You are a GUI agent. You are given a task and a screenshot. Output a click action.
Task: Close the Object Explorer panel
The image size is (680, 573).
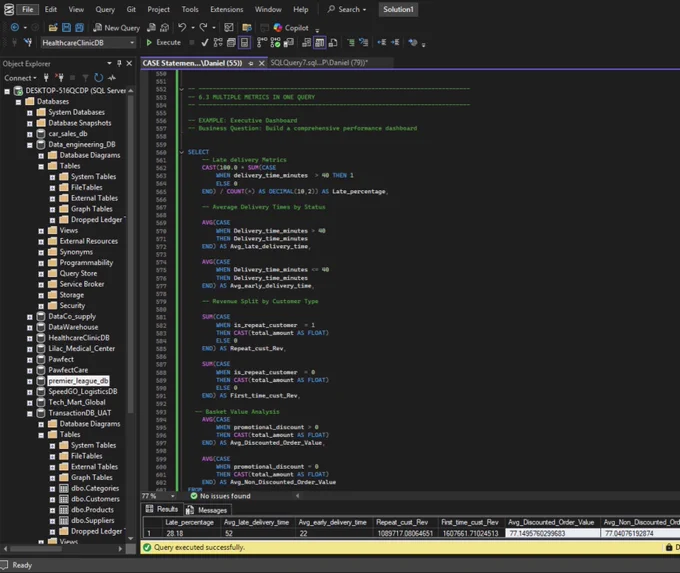point(129,63)
